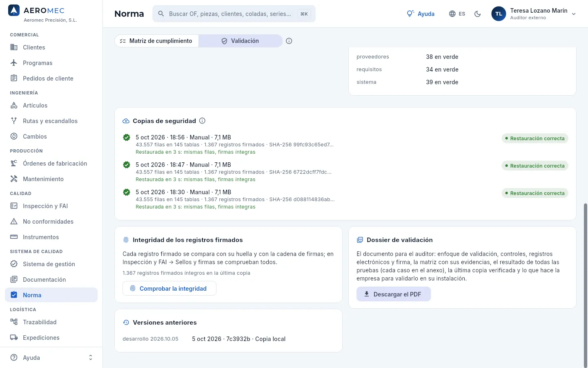588x368 pixels.
Task: Click info icon beside Copias de seguridad
Action: [202, 121]
